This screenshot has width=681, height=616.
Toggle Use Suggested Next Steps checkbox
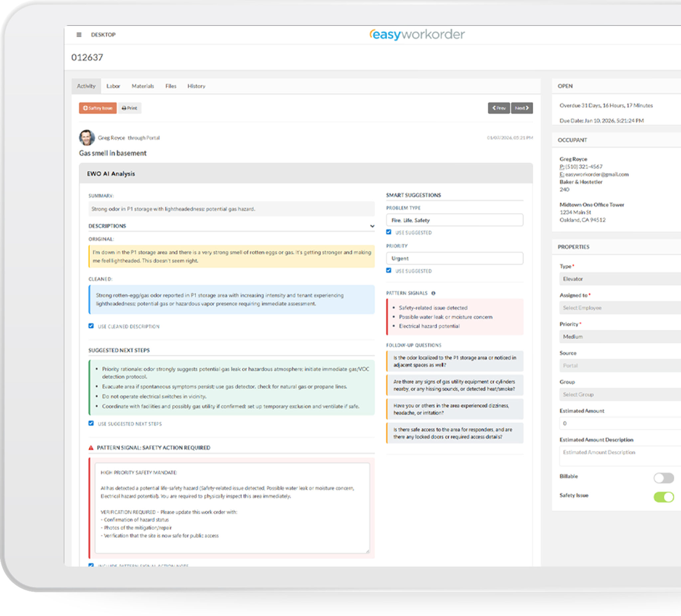coord(91,423)
